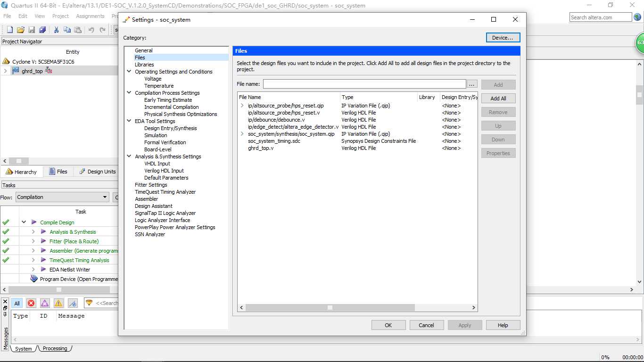
Task: Click Cancel in Settings dialog
Action: [426, 325]
